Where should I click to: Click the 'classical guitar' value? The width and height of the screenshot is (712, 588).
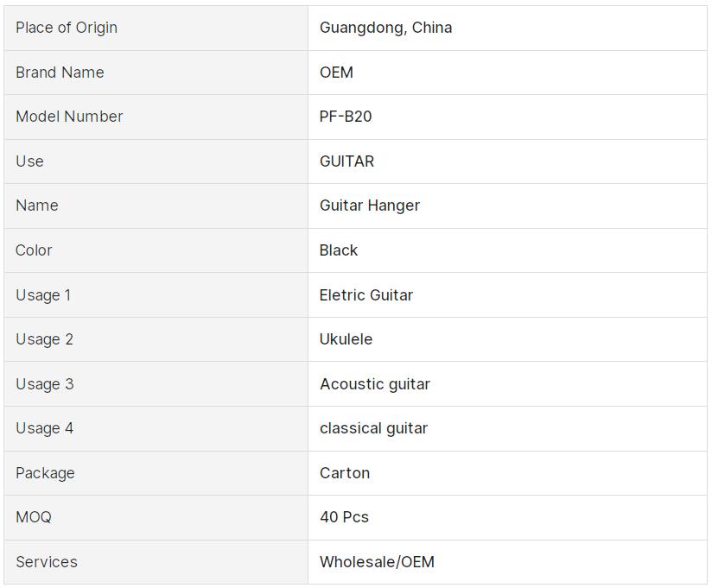tap(373, 428)
